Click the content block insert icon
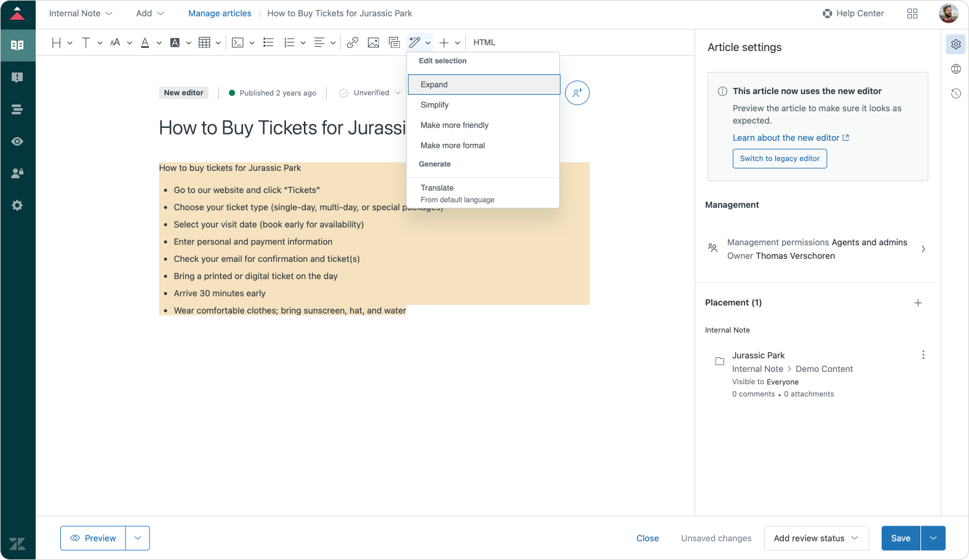Screen dimensions: 969x560 394,42
